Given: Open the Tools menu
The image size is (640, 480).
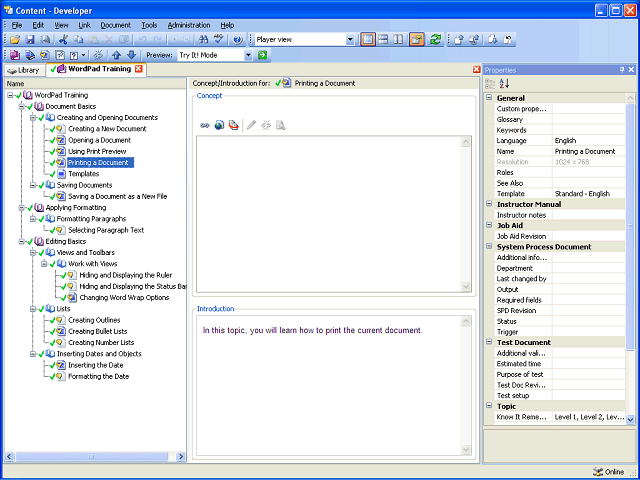Looking at the screenshot, I should (x=149, y=25).
